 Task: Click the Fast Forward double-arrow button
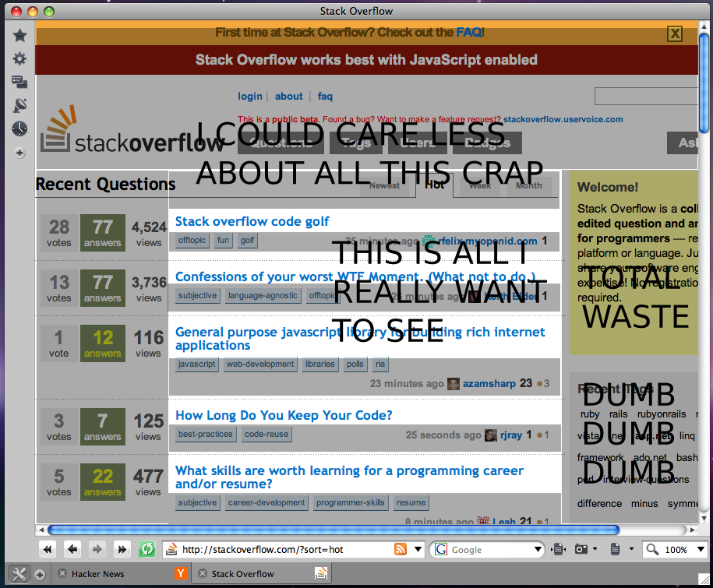(x=122, y=549)
